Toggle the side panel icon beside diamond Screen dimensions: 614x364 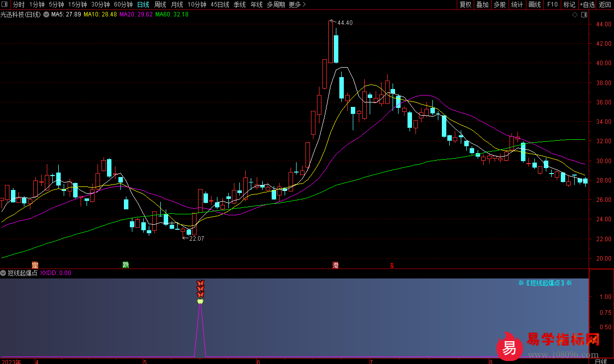583,15
